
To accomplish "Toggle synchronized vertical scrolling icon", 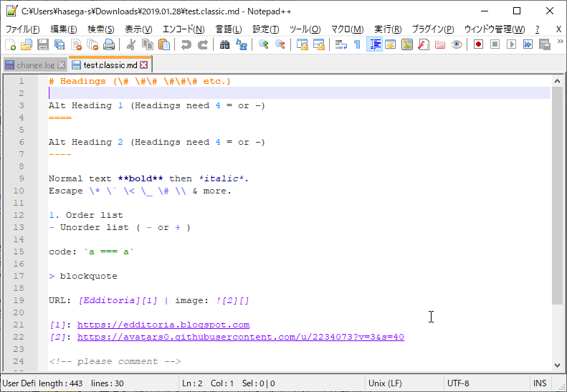I will coord(302,44).
